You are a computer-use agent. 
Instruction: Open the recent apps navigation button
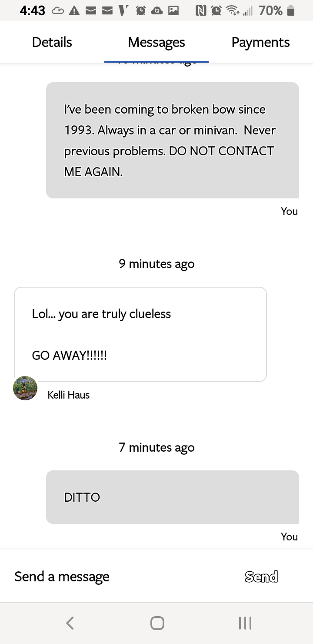(x=245, y=623)
